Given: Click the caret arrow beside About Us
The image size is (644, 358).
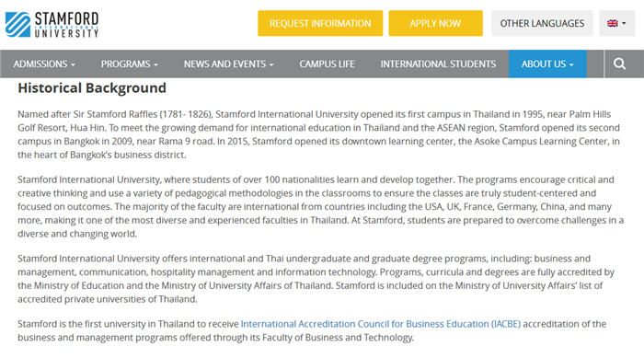Looking at the screenshot, I should 571,65.
